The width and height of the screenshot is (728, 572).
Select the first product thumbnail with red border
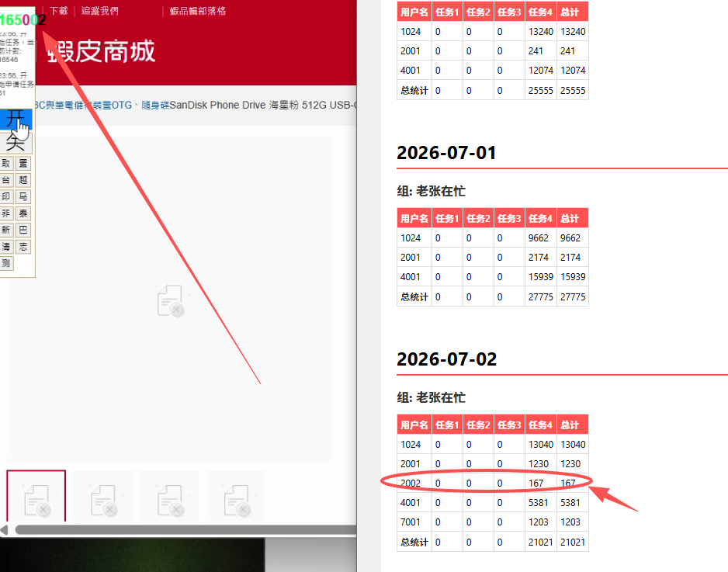36,496
